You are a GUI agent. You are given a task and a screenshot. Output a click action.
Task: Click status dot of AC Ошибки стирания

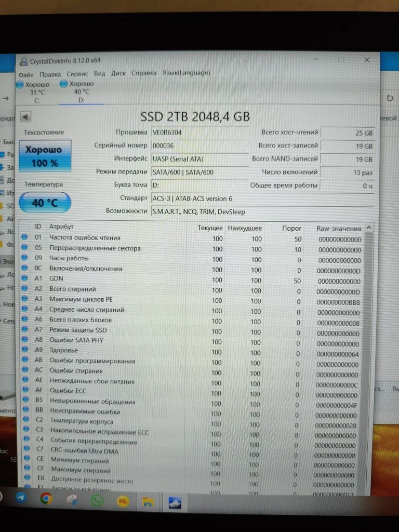click(x=25, y=370)
